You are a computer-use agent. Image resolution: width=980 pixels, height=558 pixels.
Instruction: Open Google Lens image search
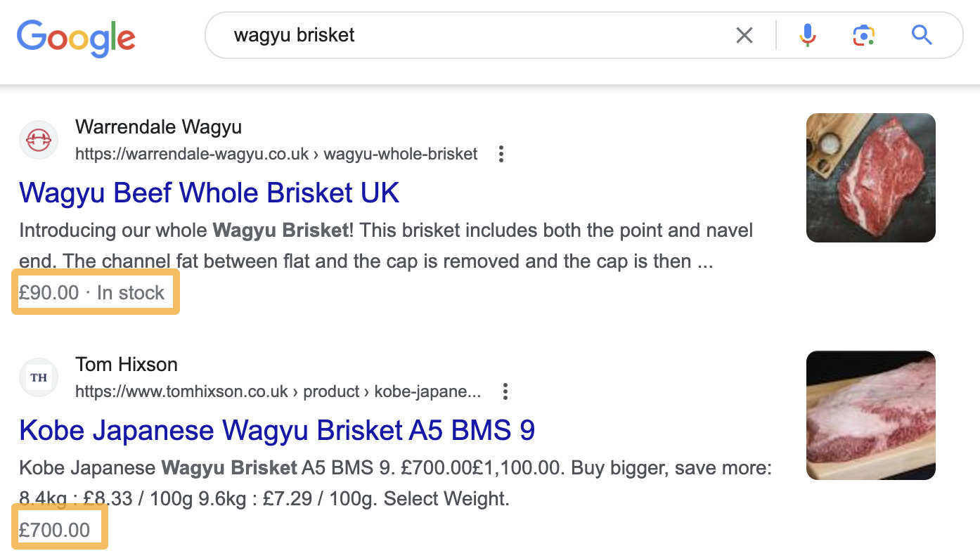click(x=863, y=35)
